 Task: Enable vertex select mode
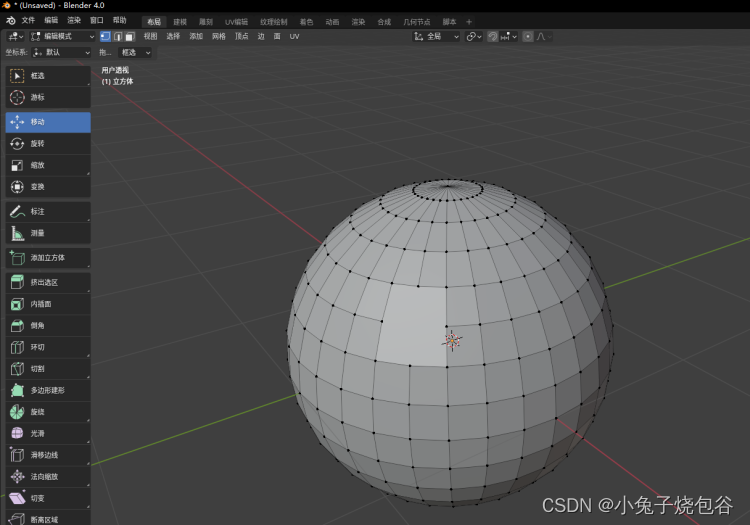105,36
